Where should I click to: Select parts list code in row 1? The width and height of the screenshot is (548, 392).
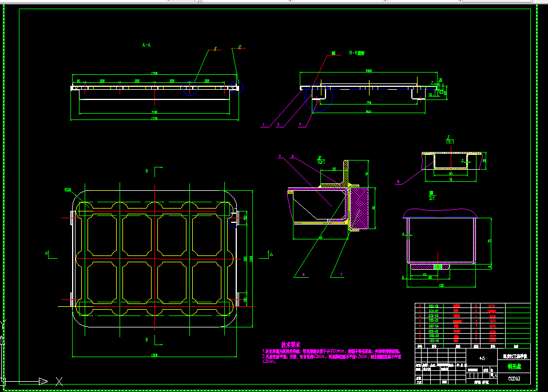434,341
